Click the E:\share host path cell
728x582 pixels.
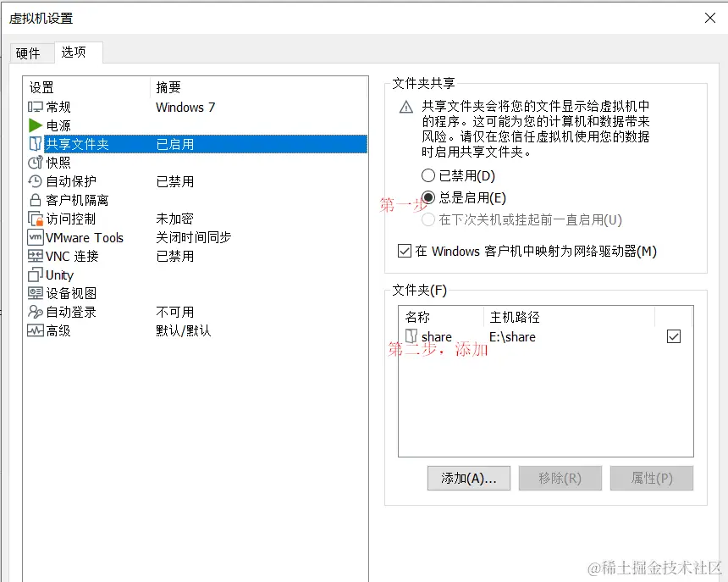pyautogui.click(x=513, y=337)
